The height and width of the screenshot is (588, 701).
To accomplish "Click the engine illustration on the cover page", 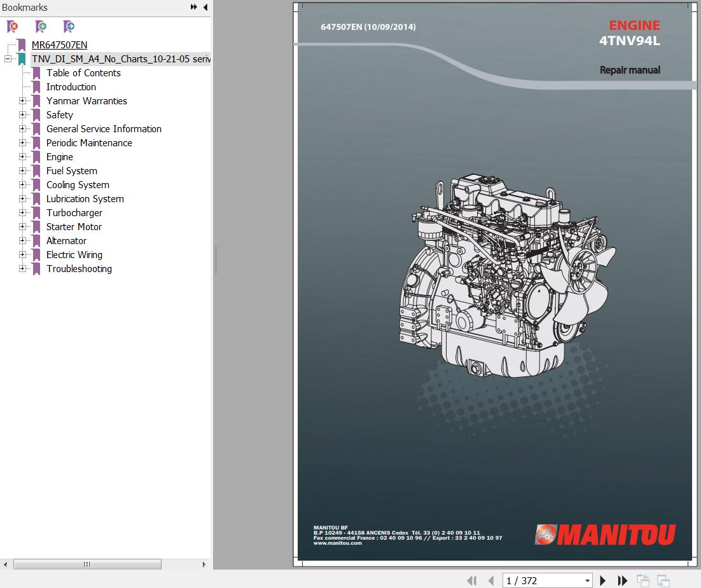I will click(x=507, y=275).
